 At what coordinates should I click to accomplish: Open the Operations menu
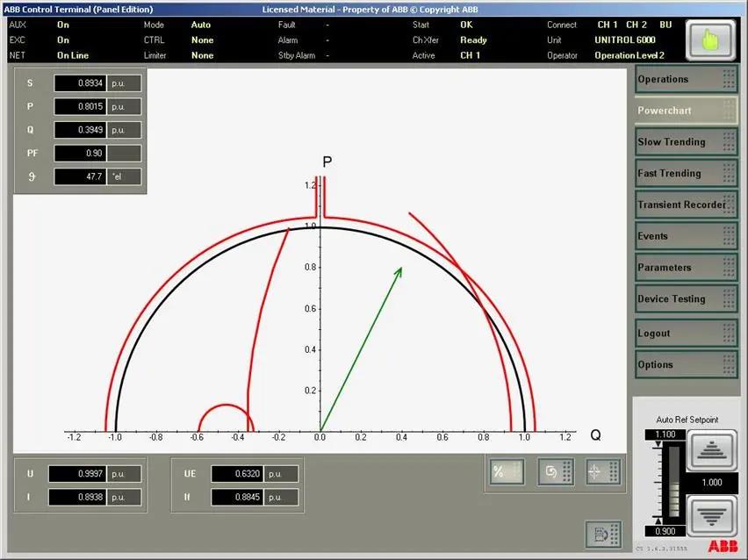click(x=686, y=79)
